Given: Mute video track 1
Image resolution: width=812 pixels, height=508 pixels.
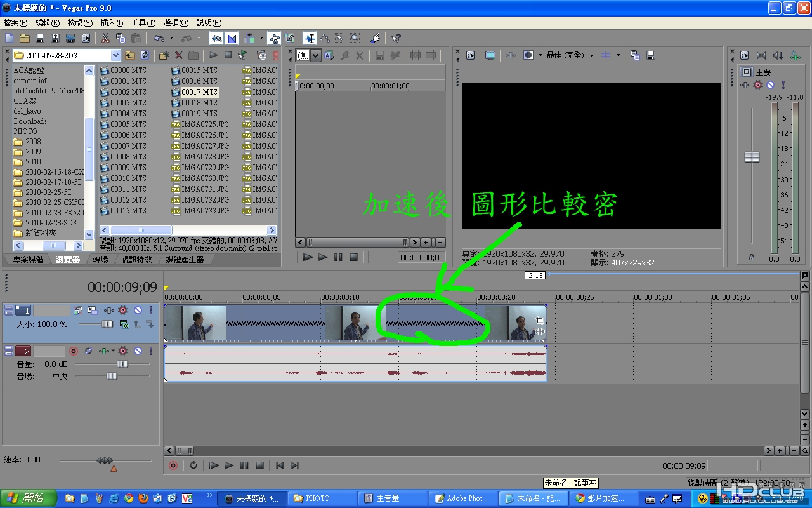Looking at the screenshot, I should coord(138,311).
